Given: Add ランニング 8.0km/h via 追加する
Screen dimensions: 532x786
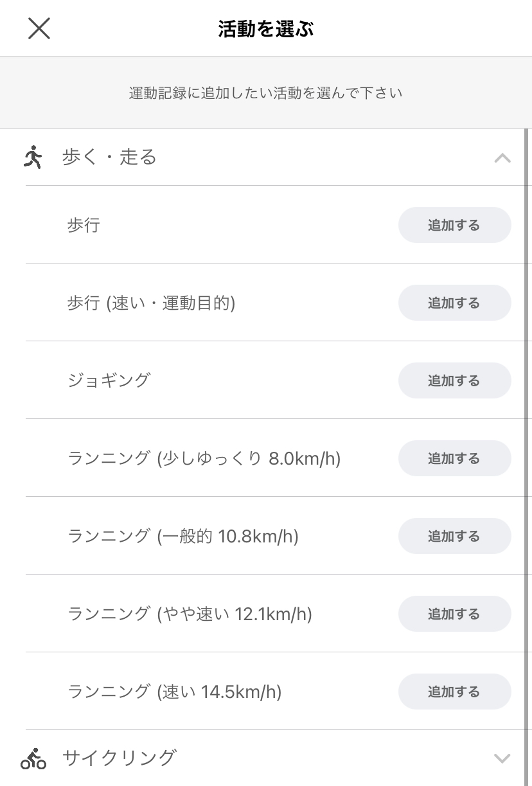Looking at the screenshot, I should [454, 458].
